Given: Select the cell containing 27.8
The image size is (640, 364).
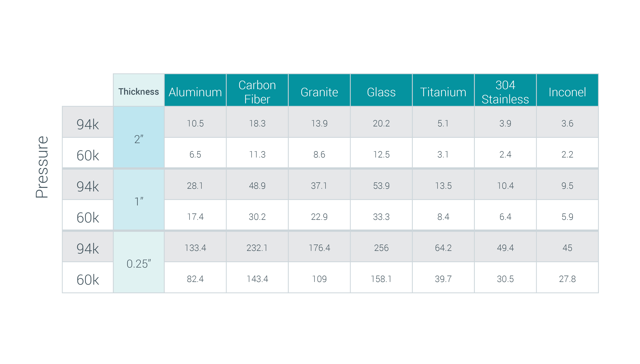Looking at the screenshot, I should [x=567, y=278].
